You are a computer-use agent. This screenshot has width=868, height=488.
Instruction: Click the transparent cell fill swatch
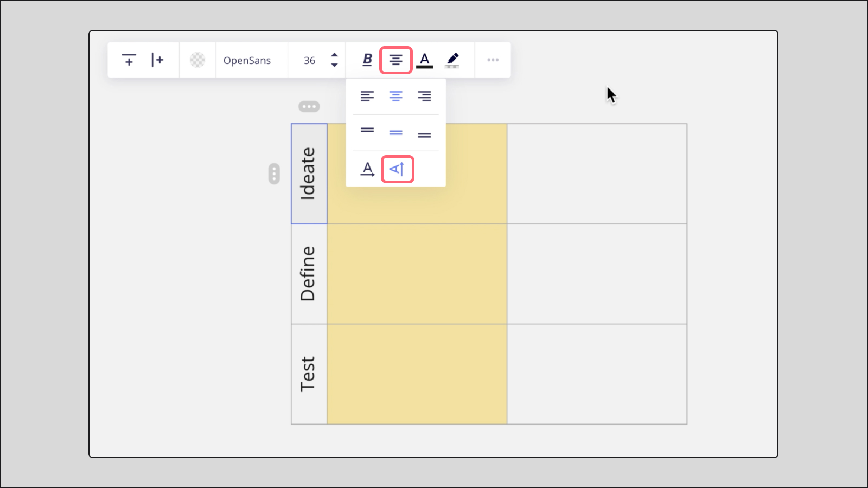tap(197, 60)
